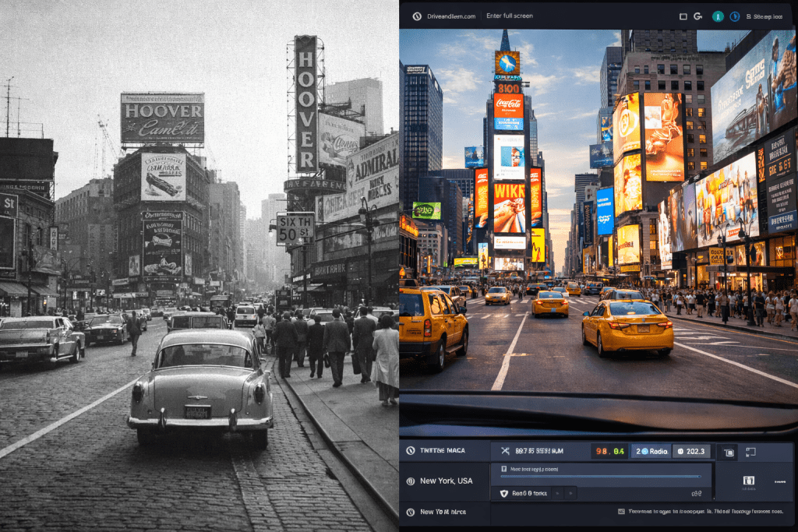
Task: Click the shield icon in bottom panel
Action: coord(503,493)
